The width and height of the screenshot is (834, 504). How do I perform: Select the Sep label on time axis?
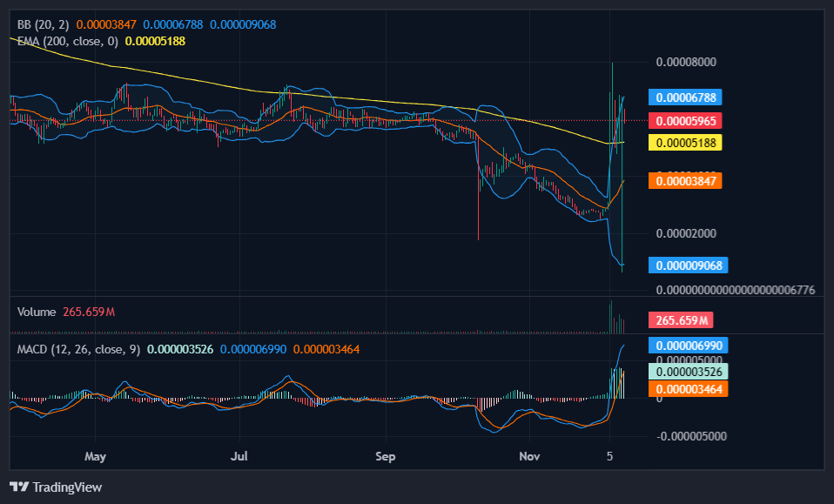[x=386, y=455]
